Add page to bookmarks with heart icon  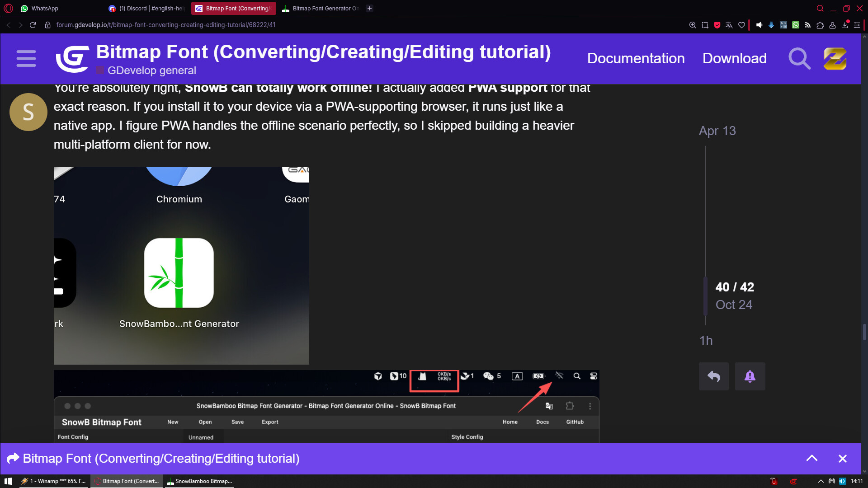741,25
